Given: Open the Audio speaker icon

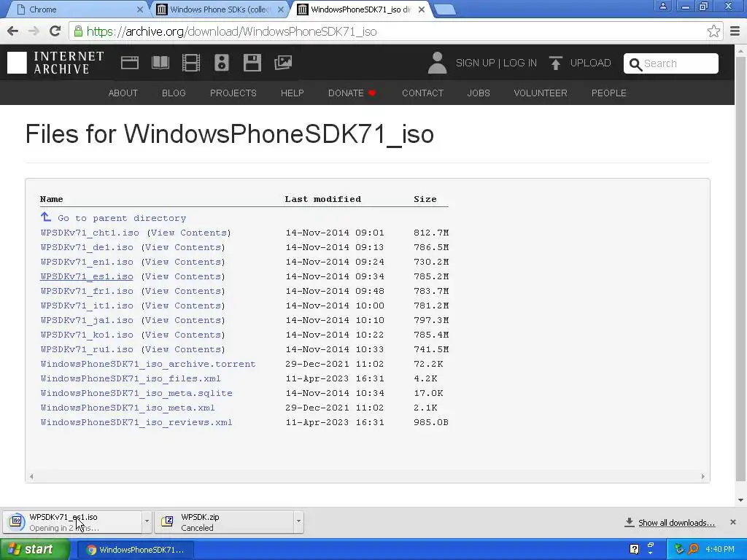Looking at the screenshot, I should [222, 63].
